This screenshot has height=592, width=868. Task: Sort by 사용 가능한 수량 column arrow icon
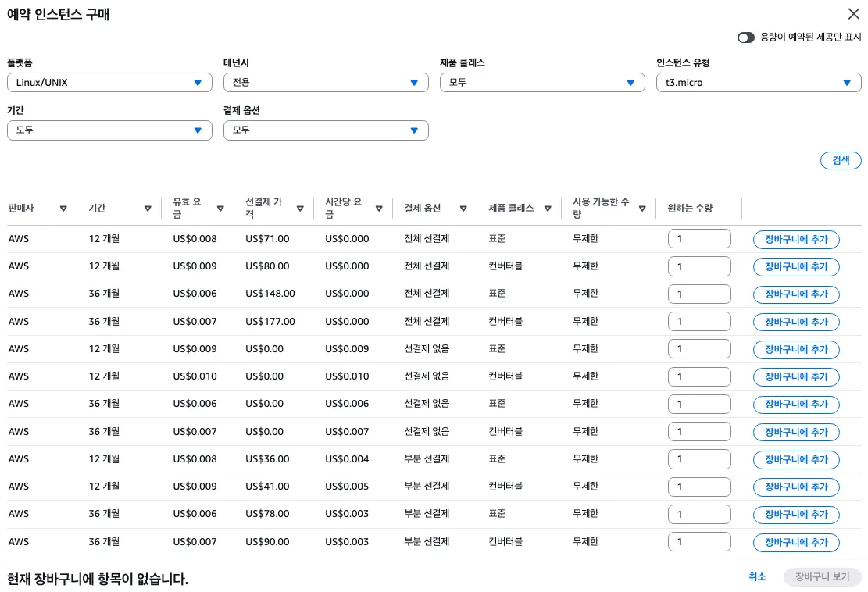[642, 209]
